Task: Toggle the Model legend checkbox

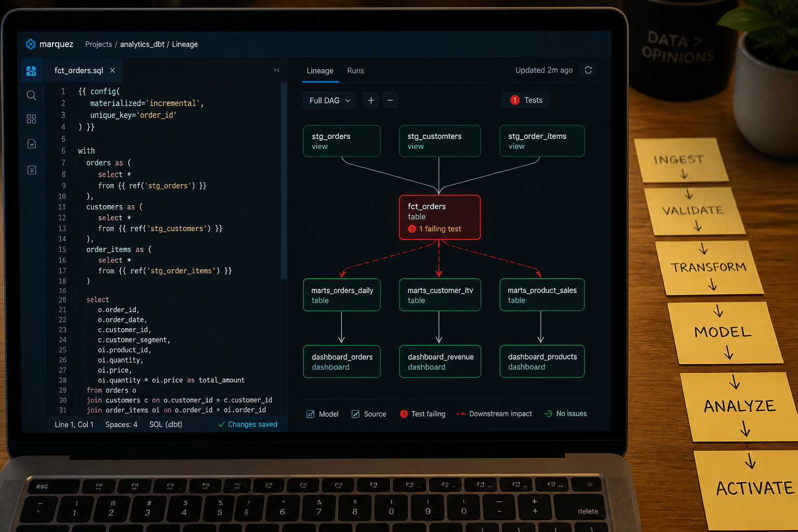Action: (x=310, y=414)
